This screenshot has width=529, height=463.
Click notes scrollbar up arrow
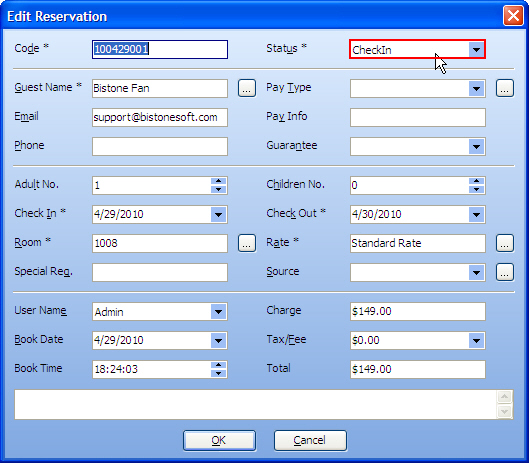click(505, 397)
